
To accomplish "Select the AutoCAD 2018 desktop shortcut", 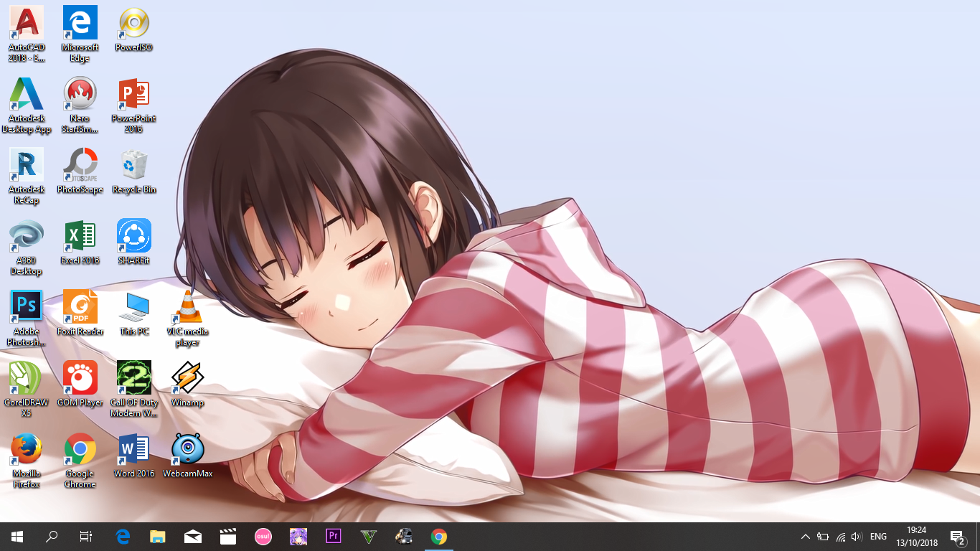I will click(27, 33).
